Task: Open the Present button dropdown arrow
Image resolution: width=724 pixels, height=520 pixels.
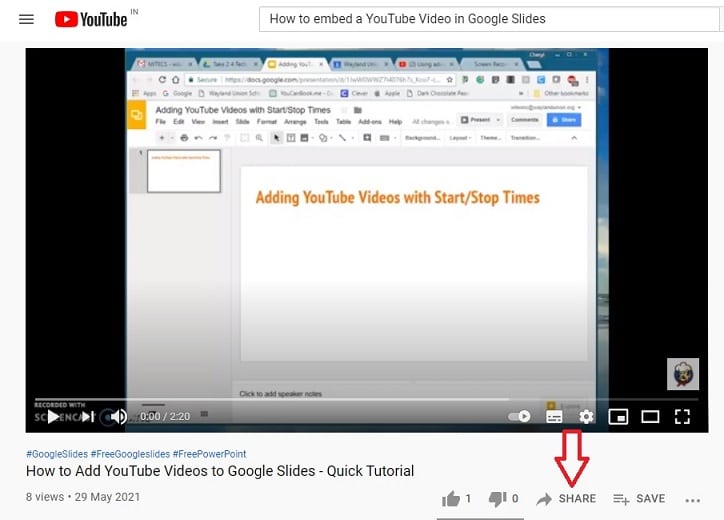Action: (498, 120)
